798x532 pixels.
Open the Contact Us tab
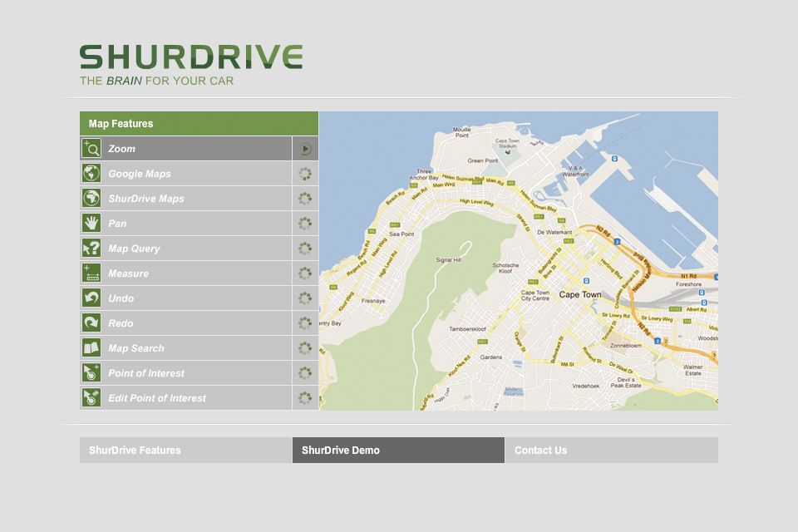tap(612, 450)
